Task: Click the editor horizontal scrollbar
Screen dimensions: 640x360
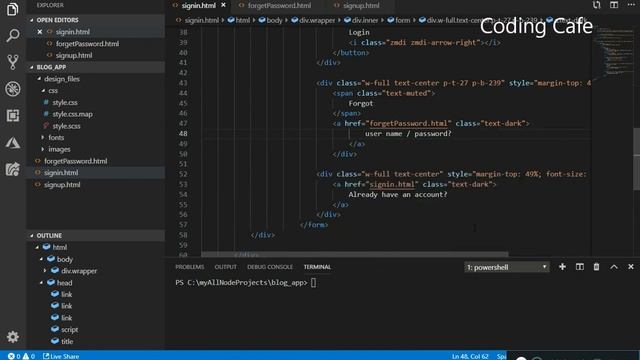Action: click(355, 254)
